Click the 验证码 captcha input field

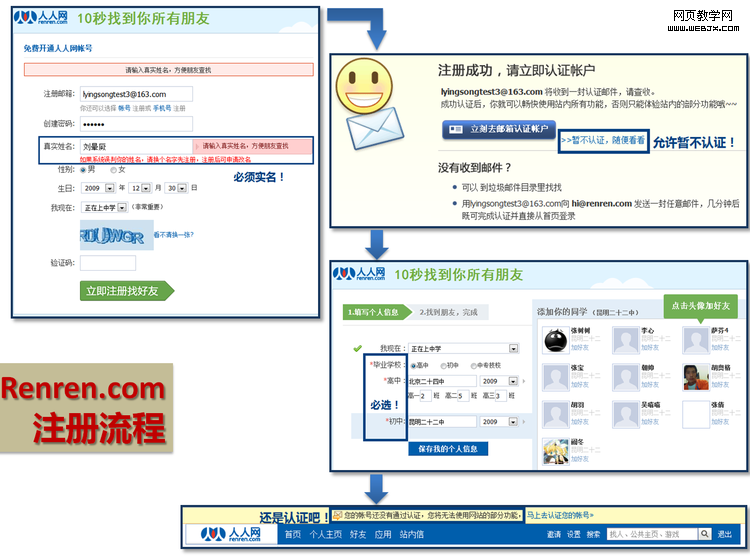(108, 263)
